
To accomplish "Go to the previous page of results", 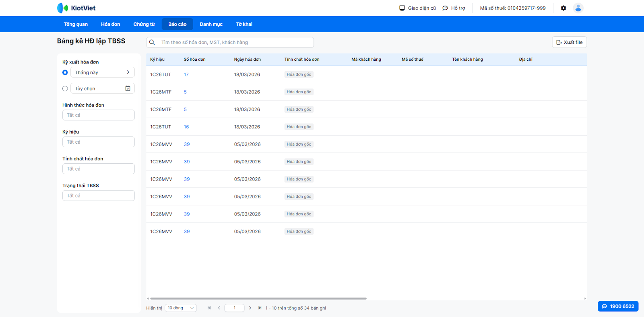I will coord(219,308).
